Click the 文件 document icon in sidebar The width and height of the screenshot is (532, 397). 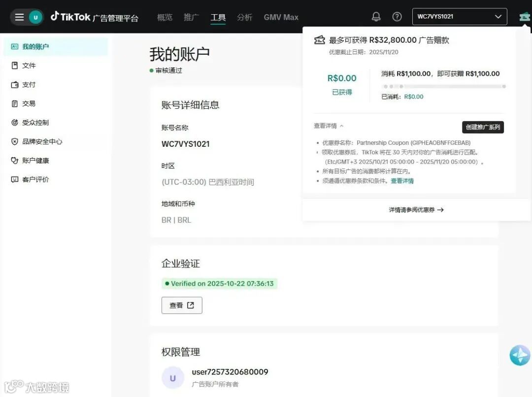click(x=15, y=66)
